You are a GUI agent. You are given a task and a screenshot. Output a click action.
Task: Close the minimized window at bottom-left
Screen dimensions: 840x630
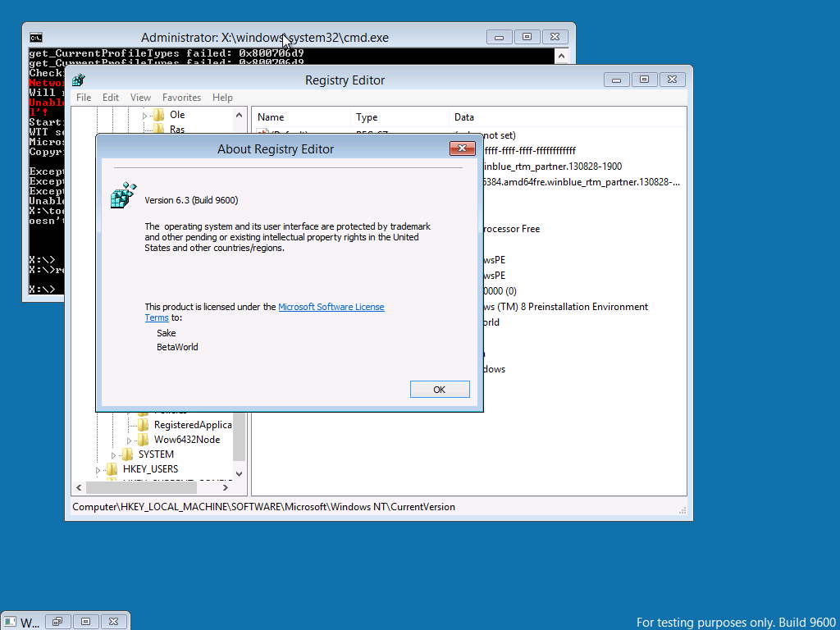pos(113,622)
